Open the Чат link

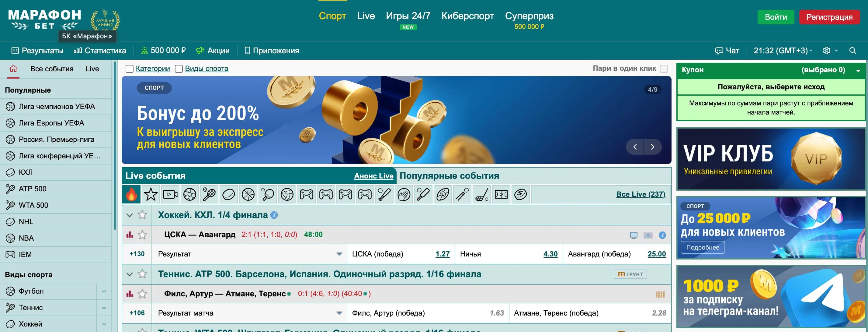tap(727, 51)
